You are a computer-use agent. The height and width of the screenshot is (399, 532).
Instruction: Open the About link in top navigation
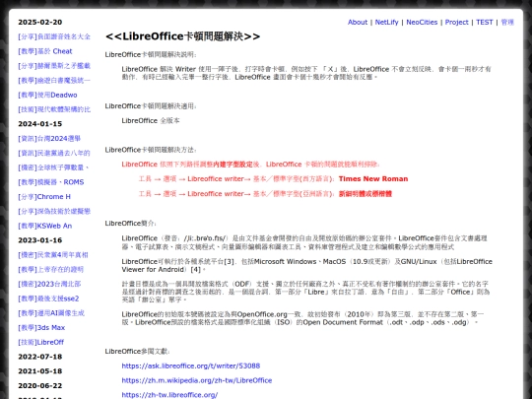358,22
